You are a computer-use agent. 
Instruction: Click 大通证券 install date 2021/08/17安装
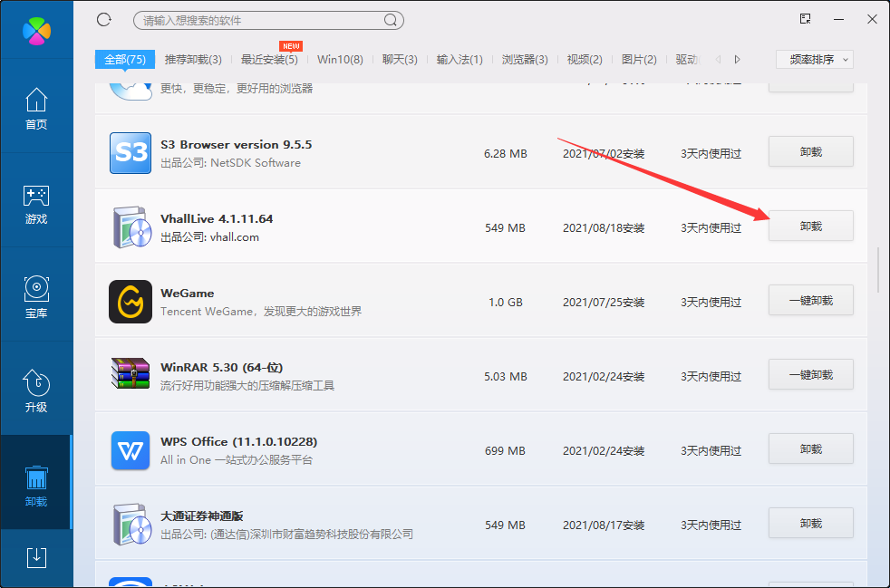click(x=604, y=525)
